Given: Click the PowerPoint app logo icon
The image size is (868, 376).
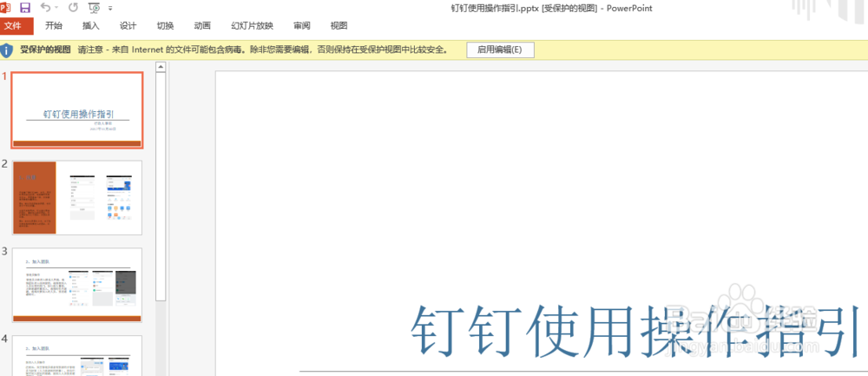Looking at the screenshot, I should click(x=5, y=7).
